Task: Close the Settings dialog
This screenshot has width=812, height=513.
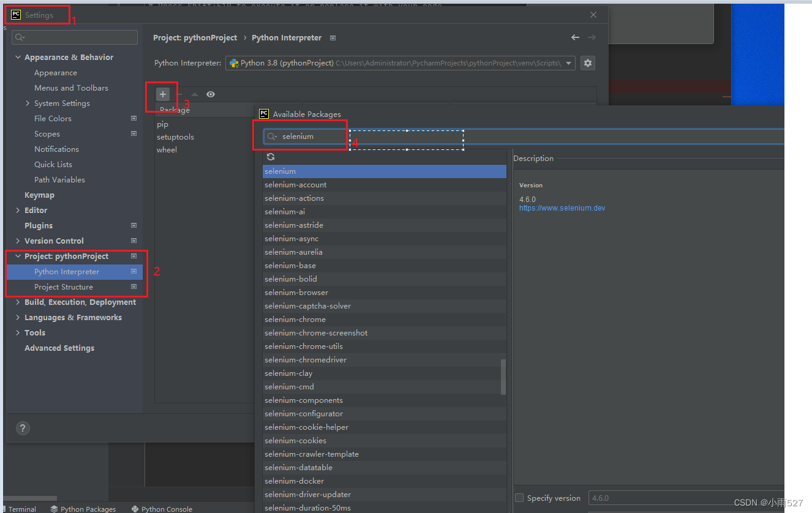Action: tap(593, 15)
